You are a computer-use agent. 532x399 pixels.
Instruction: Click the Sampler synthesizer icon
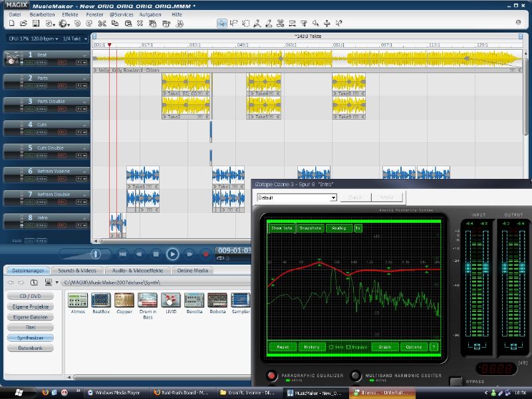tap(241, 301)
